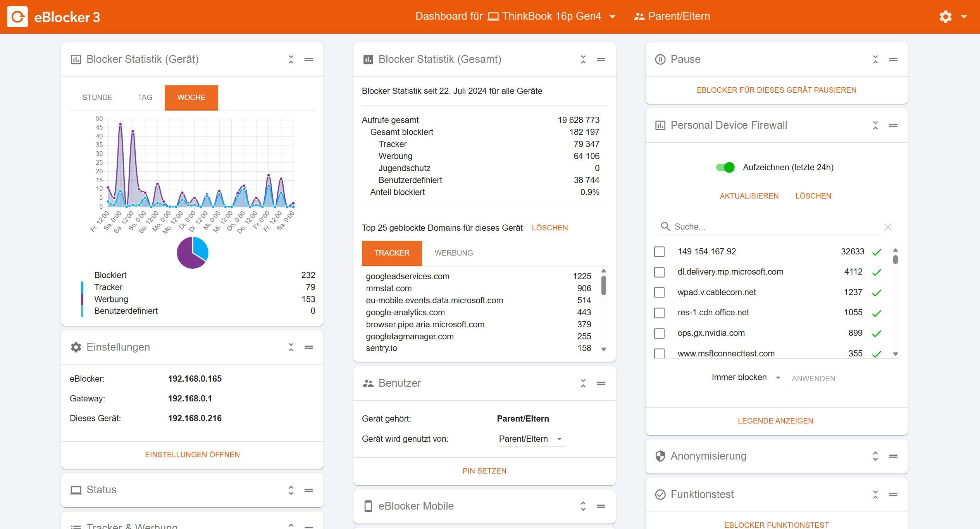Switch to the TAG statistics tab
The height and width of the screenshot is (529, 980).
(145, 97)
